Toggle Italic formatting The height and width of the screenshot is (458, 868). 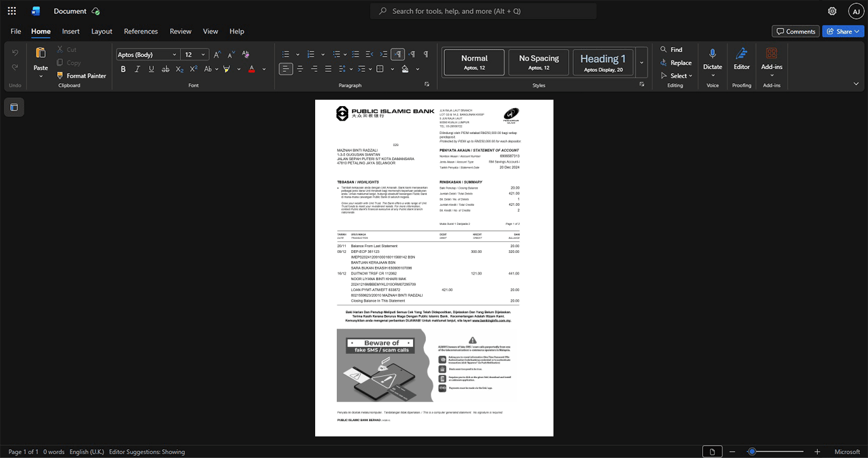pos(137,69)
